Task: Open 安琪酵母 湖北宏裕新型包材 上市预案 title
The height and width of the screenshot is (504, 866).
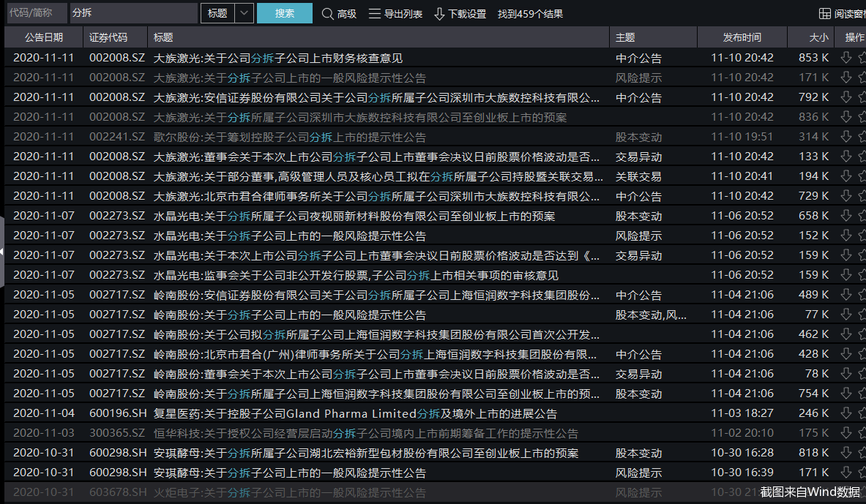Action: point(365,454)
